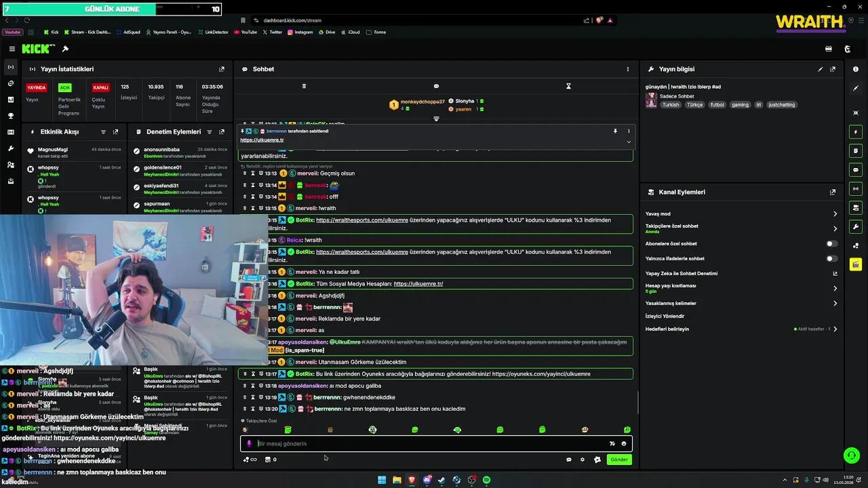Click the justchatting tag

pyautogui.click(x=782, y=105)
